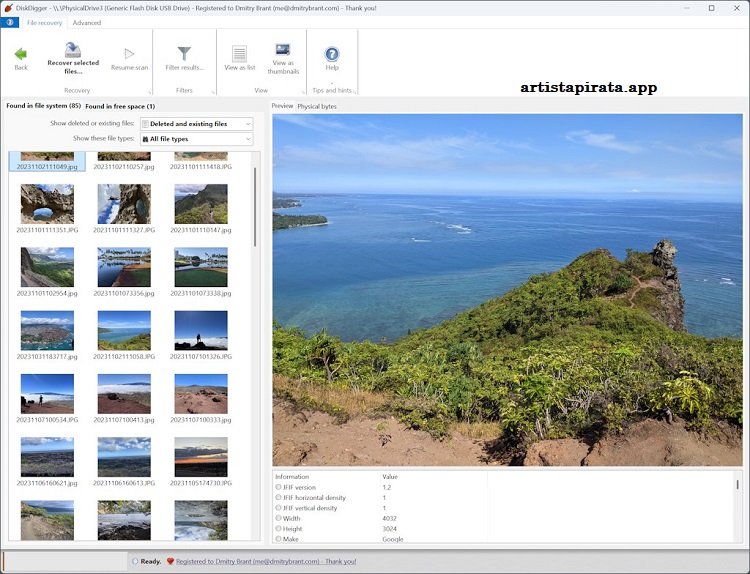Open Filter results funnel icon

point(184,53)
